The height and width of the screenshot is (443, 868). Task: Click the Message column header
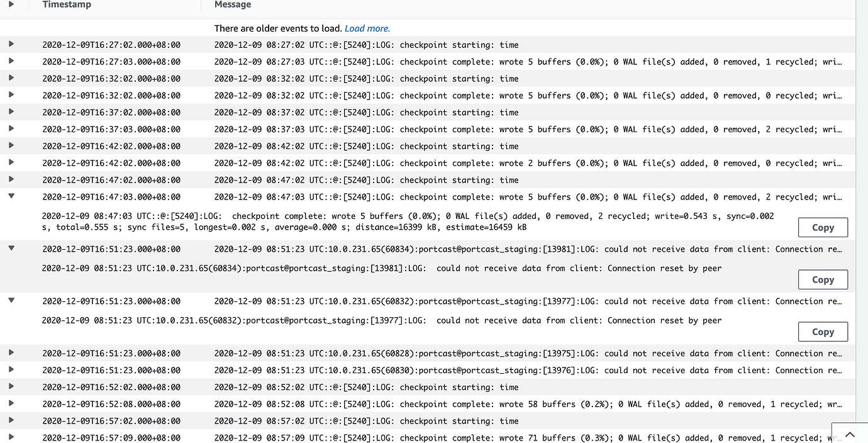click(233, 4)
